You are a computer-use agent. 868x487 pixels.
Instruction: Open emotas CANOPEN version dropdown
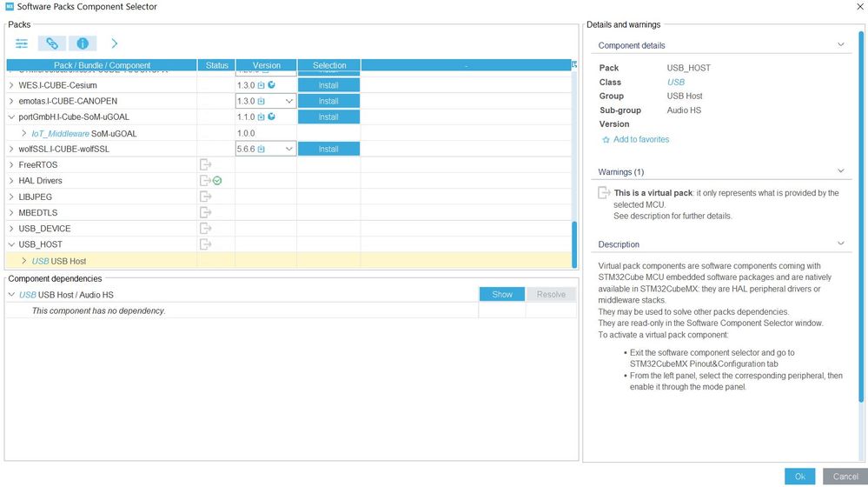click(288, 101)
